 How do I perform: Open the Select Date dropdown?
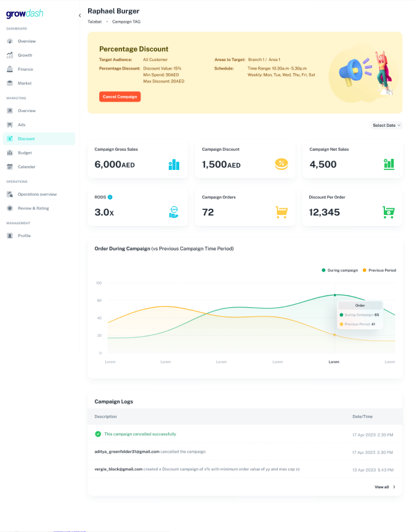[x=386, y=125]
